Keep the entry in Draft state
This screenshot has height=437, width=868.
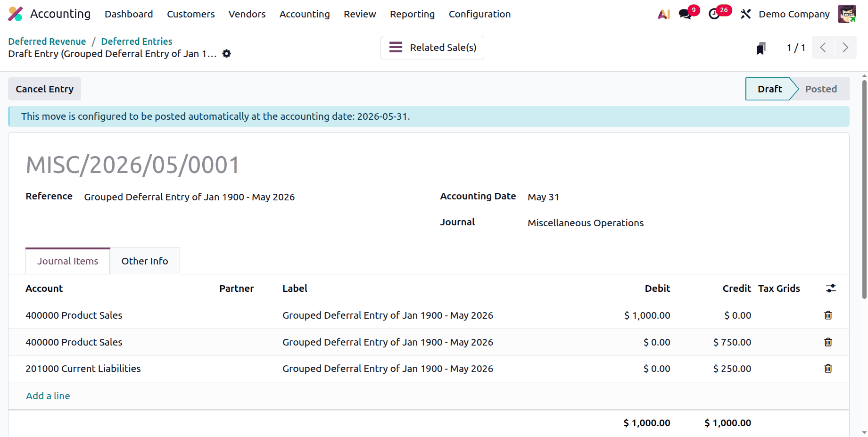pos(769,89)
